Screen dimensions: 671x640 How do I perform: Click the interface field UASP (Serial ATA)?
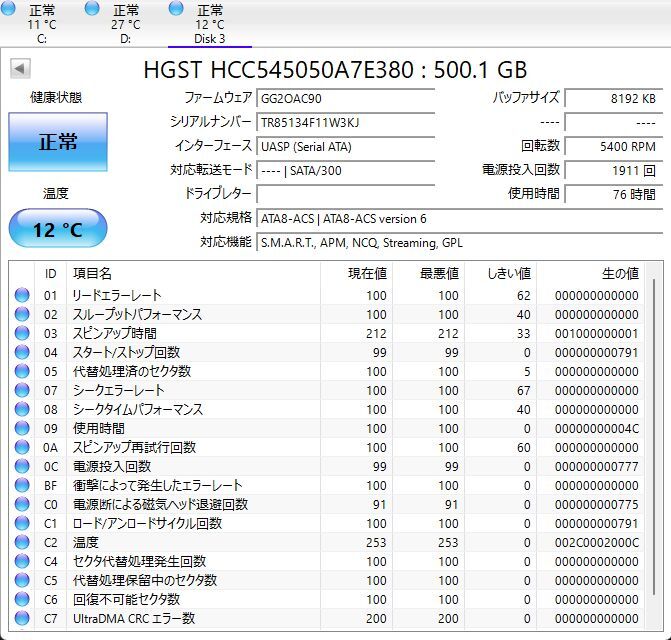coord(346,147)
